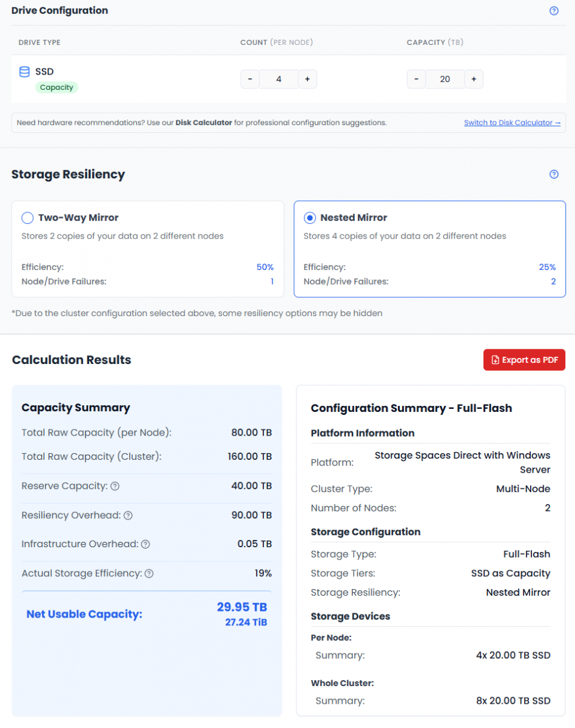
Task: Select the Nested Mirror radio button
Action: (x=309, y=218)
